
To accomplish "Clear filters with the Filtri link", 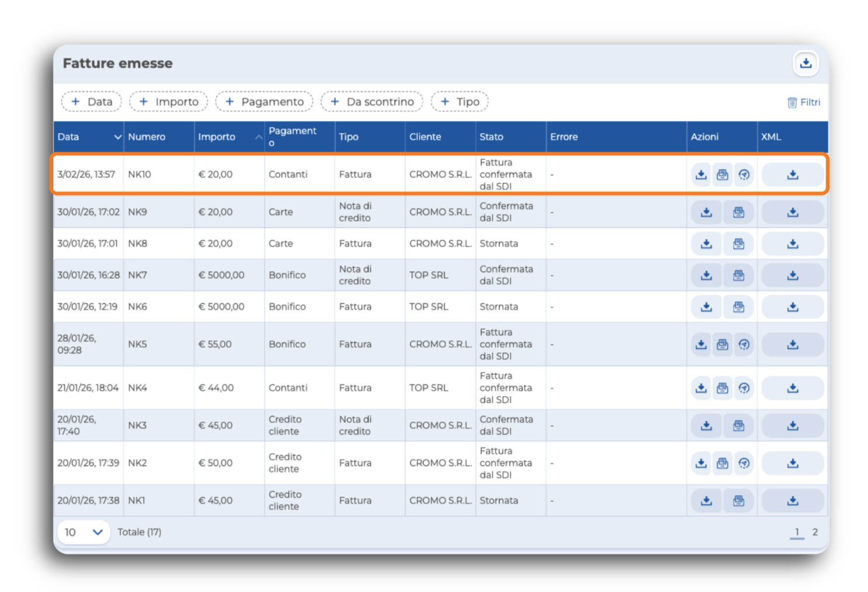I will point(804,102).
